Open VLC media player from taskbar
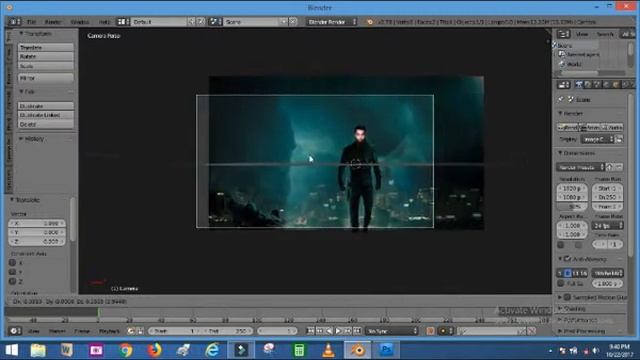The height and width of the screenshot is (360, 640). 329,350
